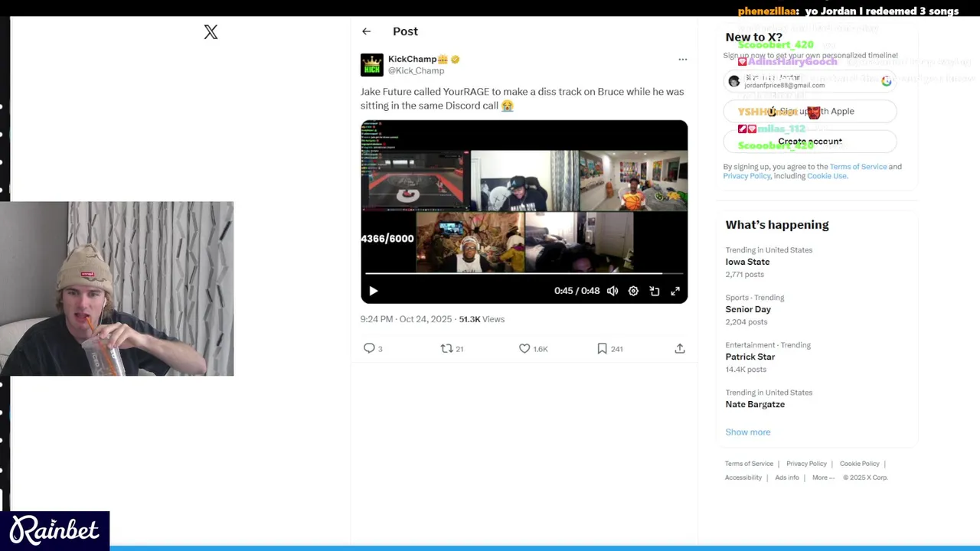The height and width of the screenshot is (551, 980).
Task: Open the Terms of Service link in signup text
Action: click(x=858, y=166)
